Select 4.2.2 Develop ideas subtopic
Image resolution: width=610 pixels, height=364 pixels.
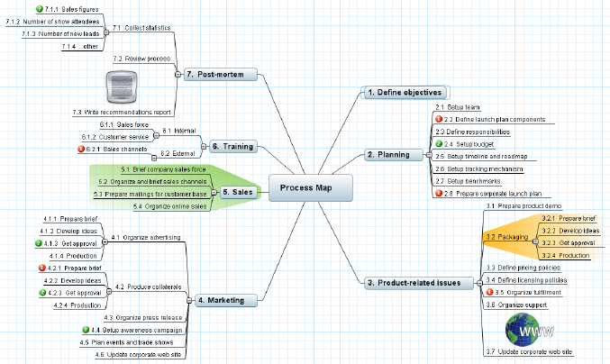point(72,281)
